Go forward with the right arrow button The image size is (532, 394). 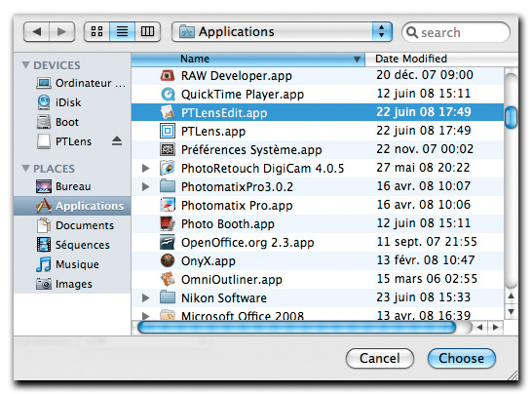62,32
